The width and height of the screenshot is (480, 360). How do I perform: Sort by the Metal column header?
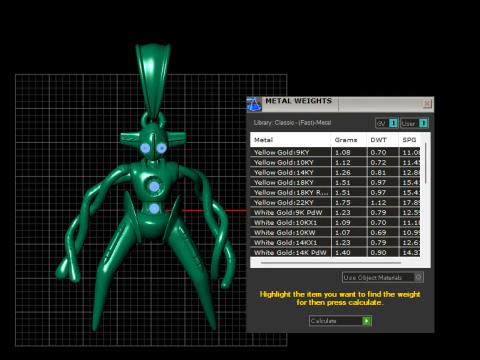click(x=290, y=140)
